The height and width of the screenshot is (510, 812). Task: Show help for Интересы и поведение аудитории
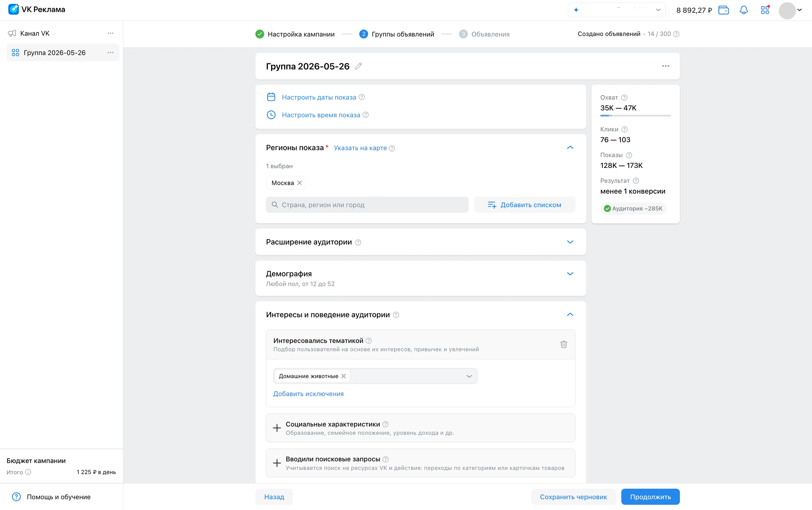[x=396, y=315]
